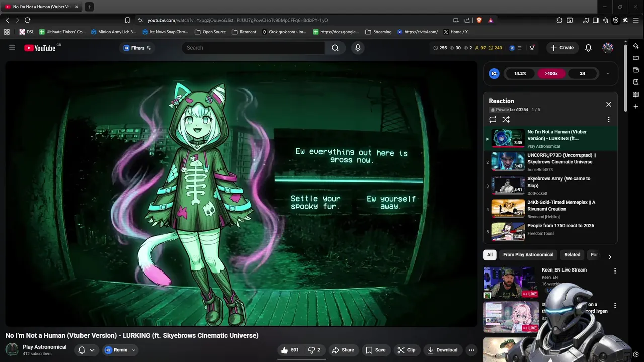Like the video with thumbs up
The image size is (644, 362).
coord(290,350)
